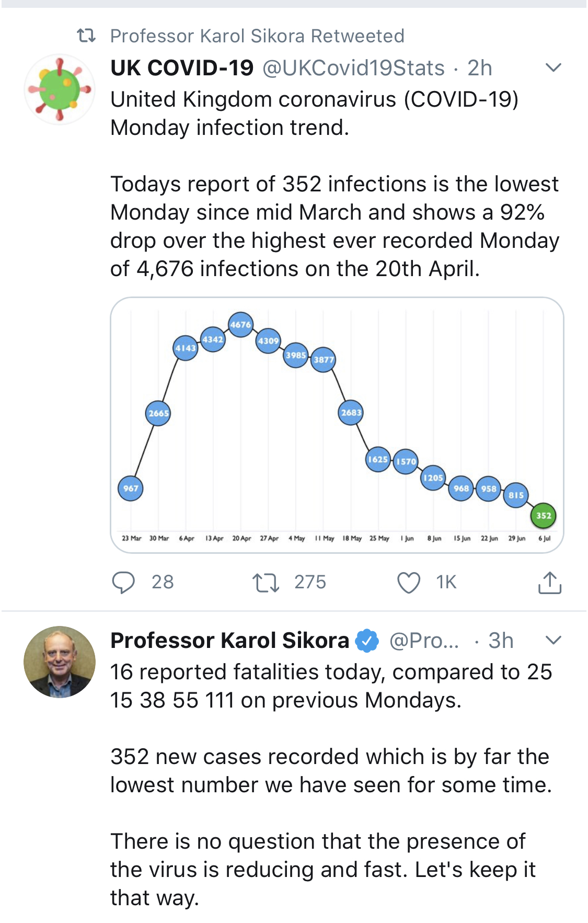Open the tweet text about 16 reported fatalities
Image resolution: width=588 pixels, height=923 pixels.
(331, 686)
